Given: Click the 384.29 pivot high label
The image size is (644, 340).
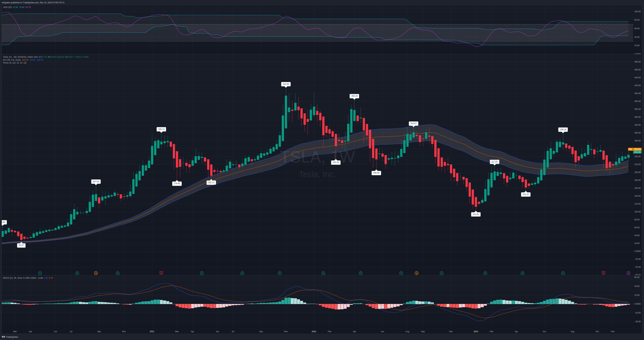Looking at the screenshot, I should [354, 96].
